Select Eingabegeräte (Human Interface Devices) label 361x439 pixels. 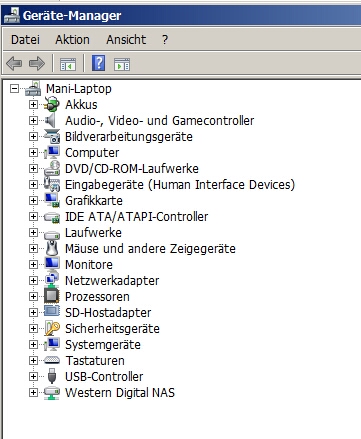click(180, 185)
